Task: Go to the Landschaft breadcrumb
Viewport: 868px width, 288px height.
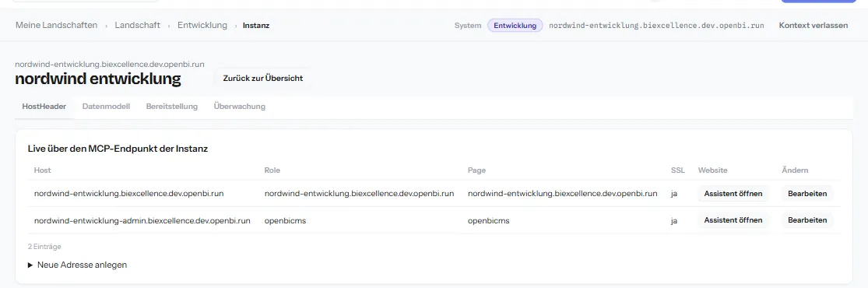Action: [137, 26]
